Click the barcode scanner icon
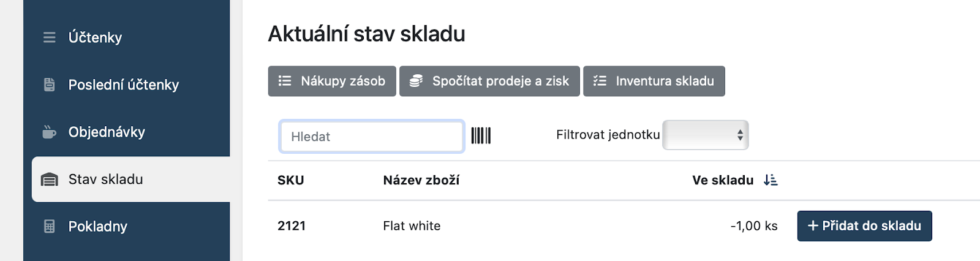Screen dimensions: 980x261 [481, 135]
